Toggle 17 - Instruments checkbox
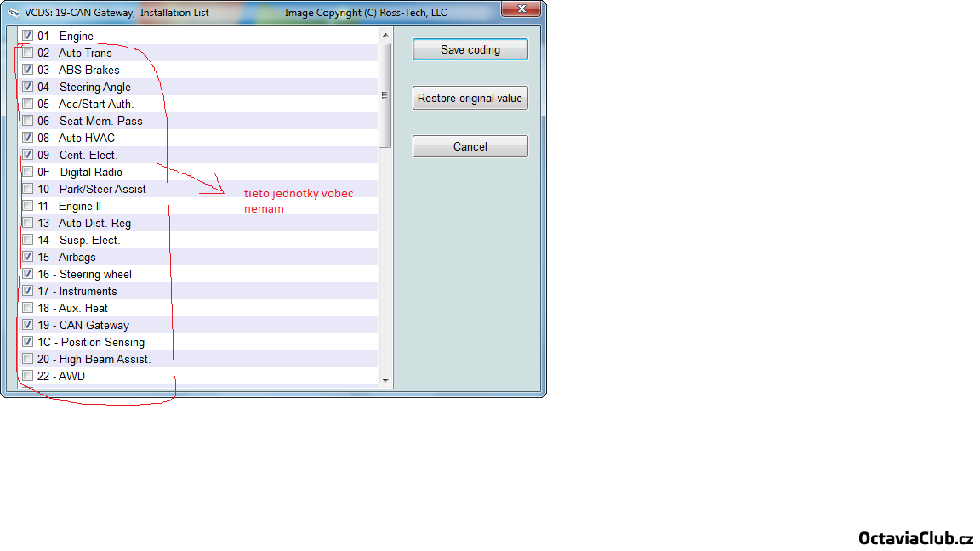Screen dimensions: 980x551 [28, 291]
